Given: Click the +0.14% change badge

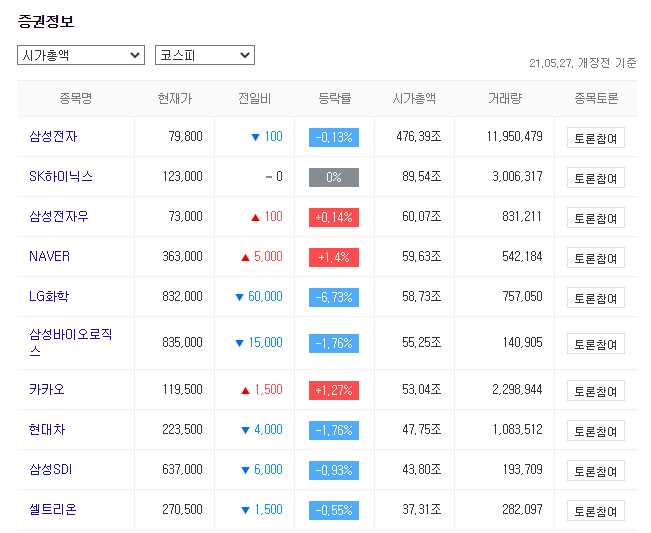Looking at the screenshot, I should [334, 218].
